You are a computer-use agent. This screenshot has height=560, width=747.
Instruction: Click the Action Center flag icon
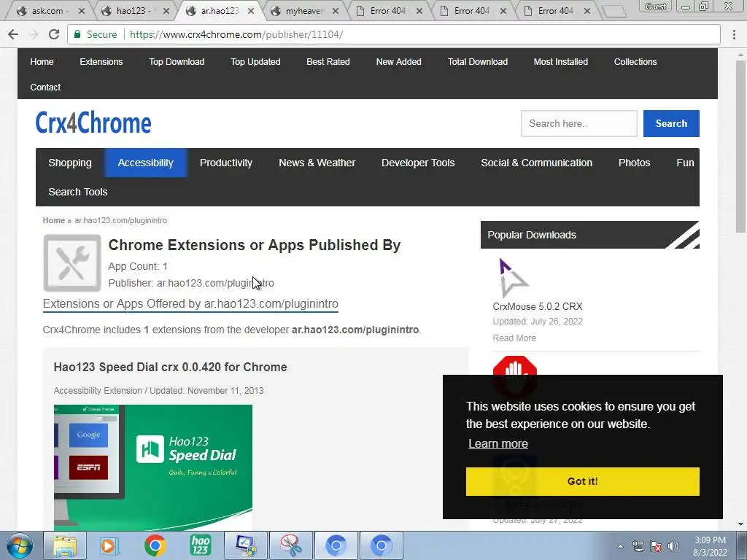click(x=656, y=546)
